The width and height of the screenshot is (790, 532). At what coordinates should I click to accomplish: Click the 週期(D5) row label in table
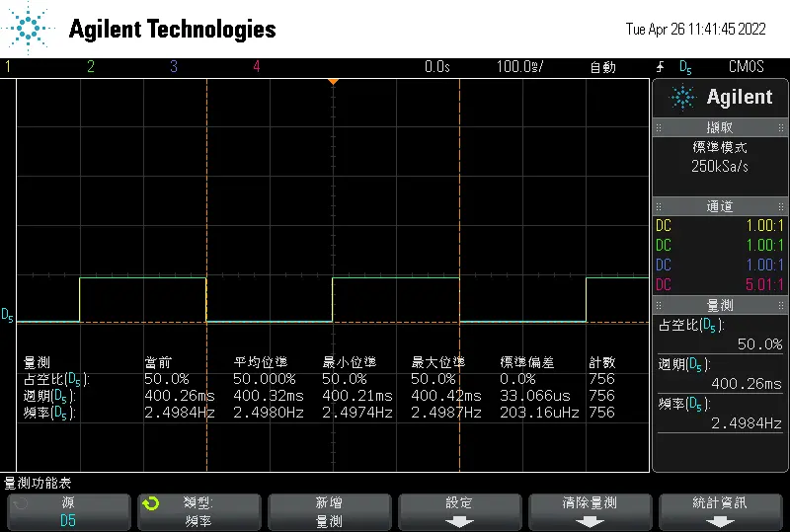tap(49, 396)
